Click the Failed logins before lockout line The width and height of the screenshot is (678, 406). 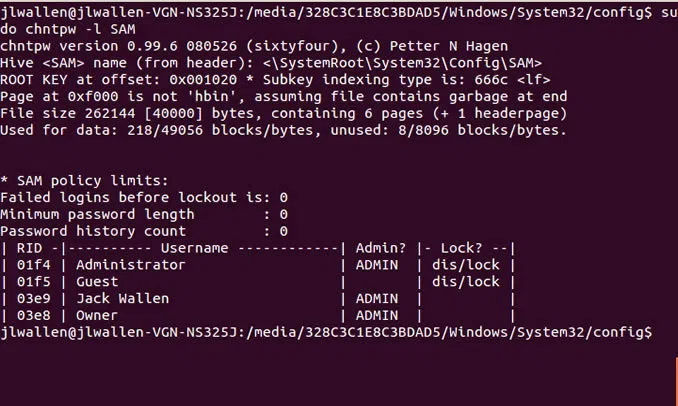point(143,198)
